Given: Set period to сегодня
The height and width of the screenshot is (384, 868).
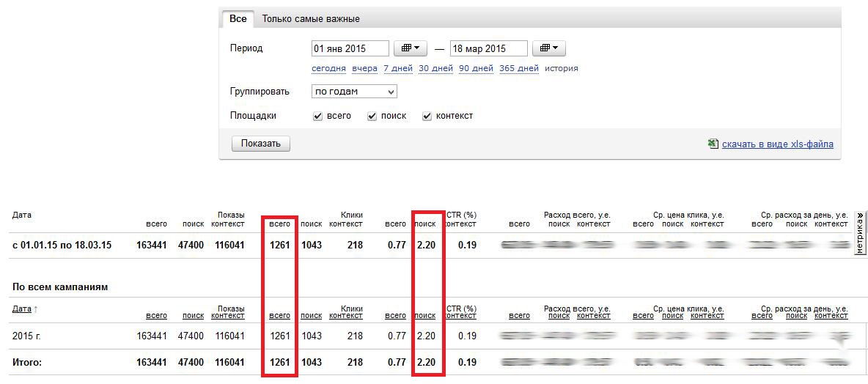Looking at the screenshot, I should [329, 69].
